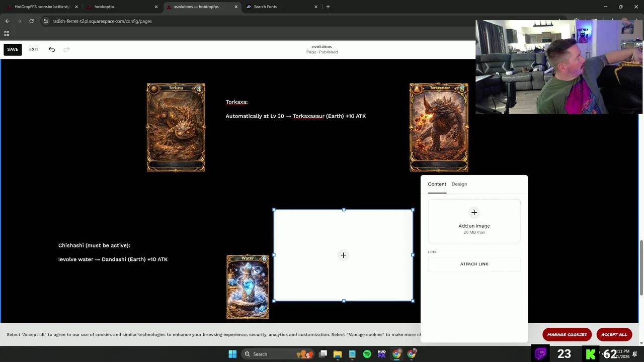Open the Design tab in the image panel
The image size is (644, 362).
click(459, 184)
